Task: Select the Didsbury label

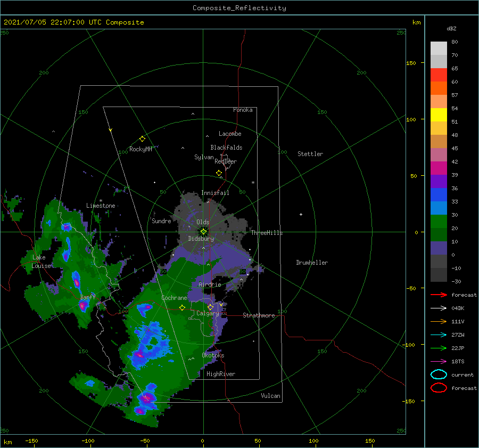Action: (201, 239)
